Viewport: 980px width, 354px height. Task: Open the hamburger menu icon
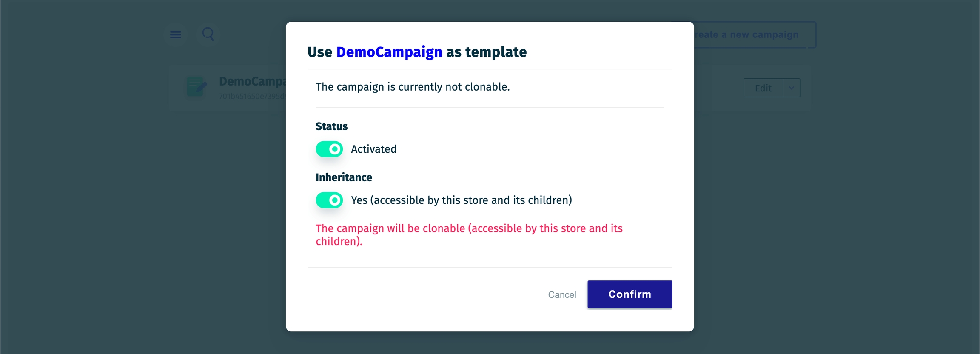click(175, 35)
